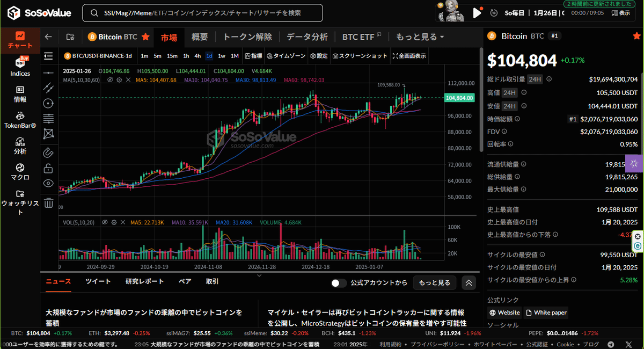Screen dimensions: 644x349
Task: Toggle the 公式アカウントから switch
Action: 339,283
